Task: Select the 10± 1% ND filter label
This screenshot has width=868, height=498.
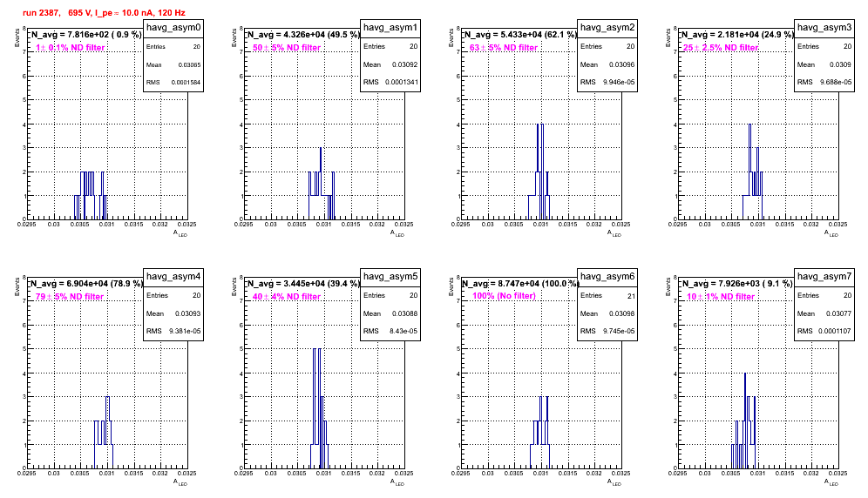Action: point(721,297)
